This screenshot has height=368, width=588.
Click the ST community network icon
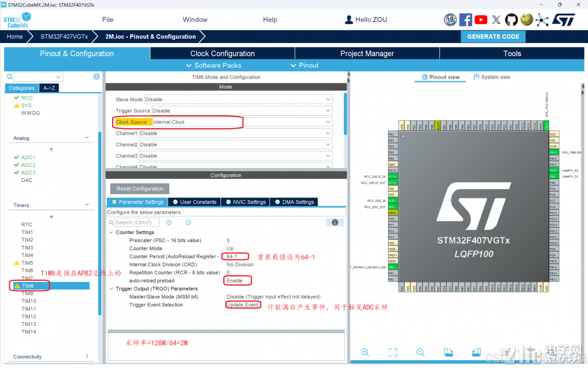coord(542,20)
